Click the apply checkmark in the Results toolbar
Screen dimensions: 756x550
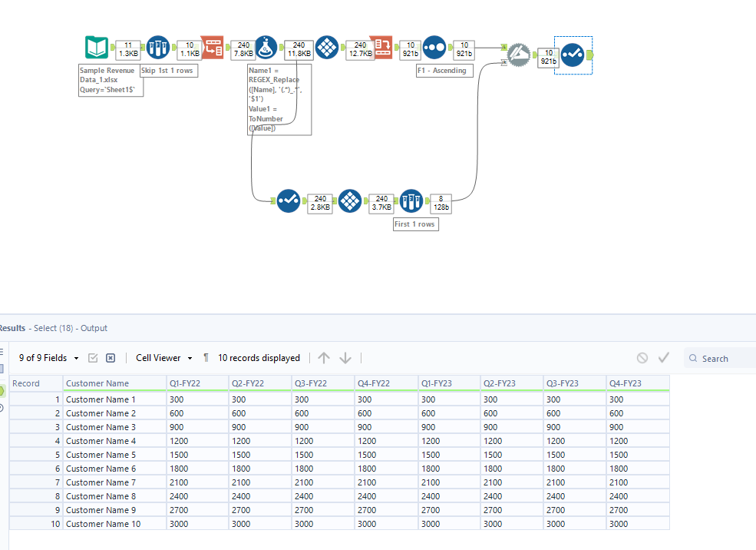click(665, 358)
